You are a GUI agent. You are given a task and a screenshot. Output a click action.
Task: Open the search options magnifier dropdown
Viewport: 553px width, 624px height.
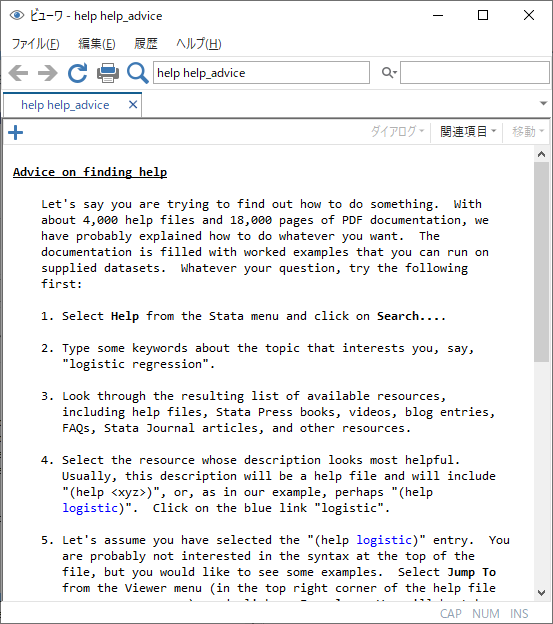click(389, 72)
